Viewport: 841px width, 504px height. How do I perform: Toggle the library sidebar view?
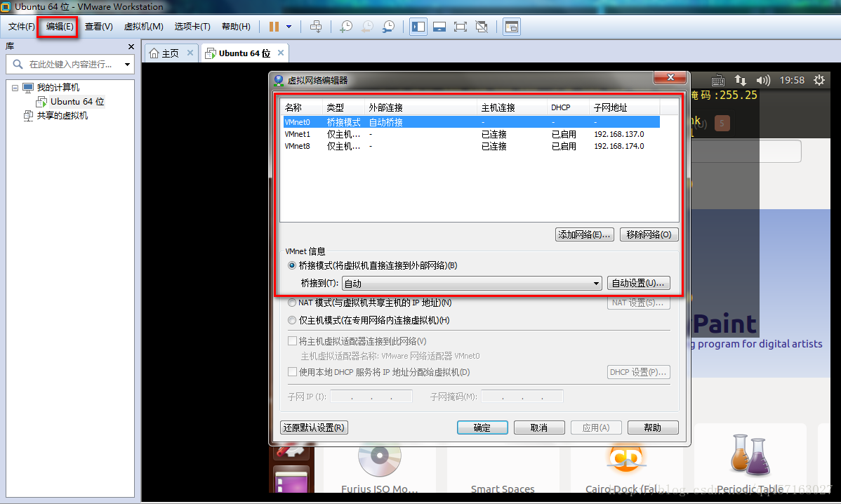(418, 27)
